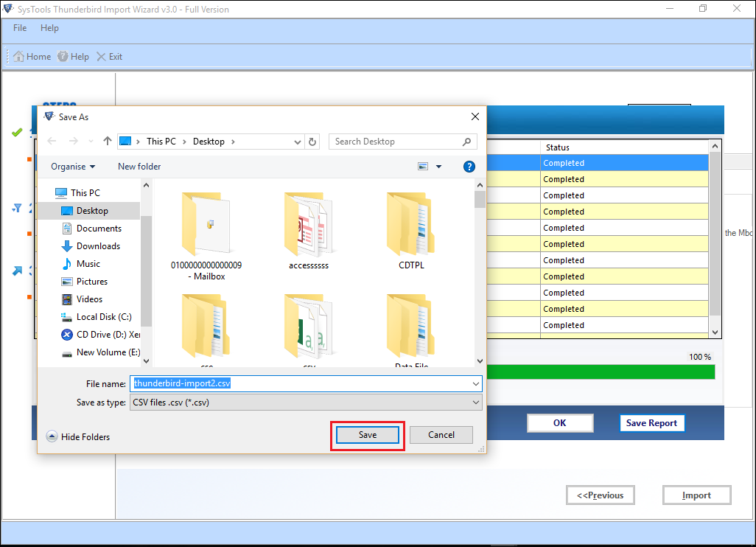
Task: Click OK in the report window
Action: pyautogui.click(x=560, y=423)
